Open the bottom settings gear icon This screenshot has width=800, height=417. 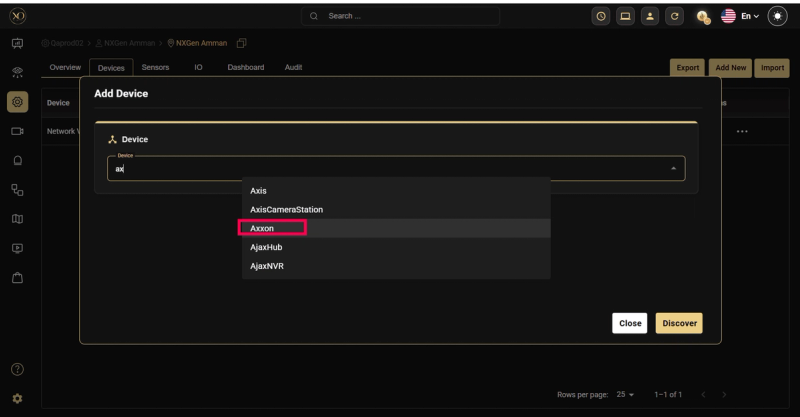[x=17, y=399]
